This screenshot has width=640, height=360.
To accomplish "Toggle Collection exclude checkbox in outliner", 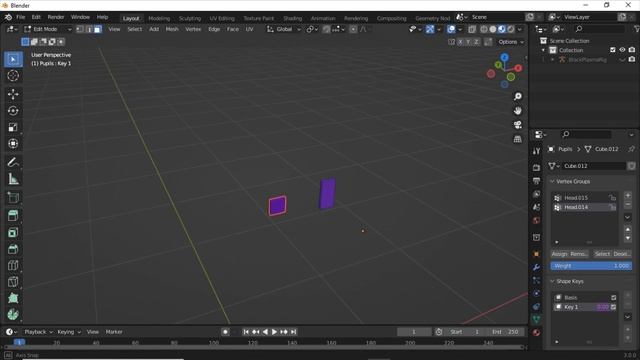I will [x=613, y=50].
